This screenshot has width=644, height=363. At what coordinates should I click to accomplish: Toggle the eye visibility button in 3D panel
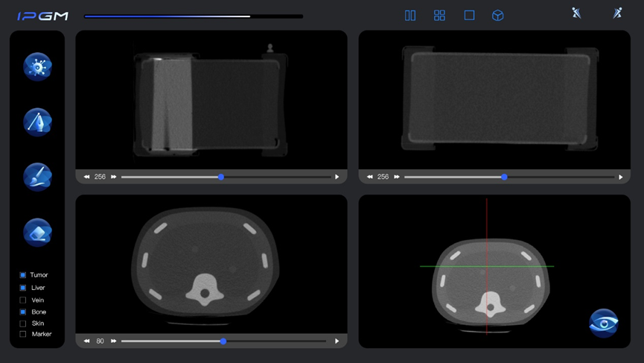click(x=603, y=323)
